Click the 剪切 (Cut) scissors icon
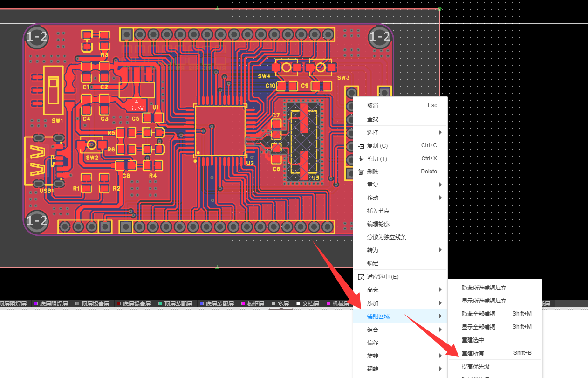Screen dimensions: 588x378 [x=361, y=158]
